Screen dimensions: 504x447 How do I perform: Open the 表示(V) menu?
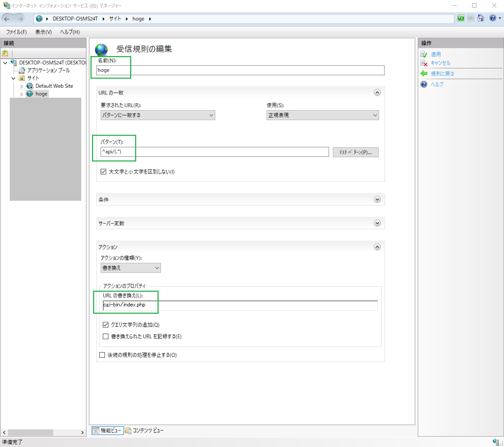43,32
